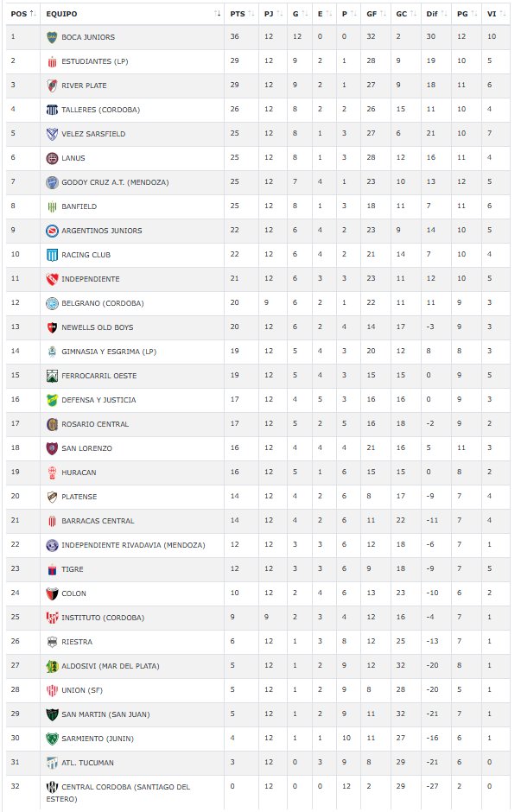Sort table by PTS column header
521x812 pixels.
(x=238, y=14)
